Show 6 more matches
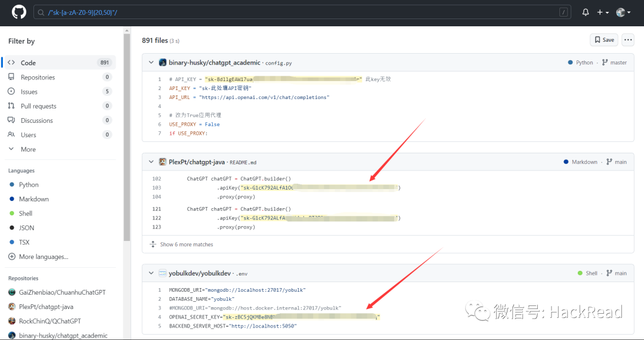644x340 pixels. [187, 245]
